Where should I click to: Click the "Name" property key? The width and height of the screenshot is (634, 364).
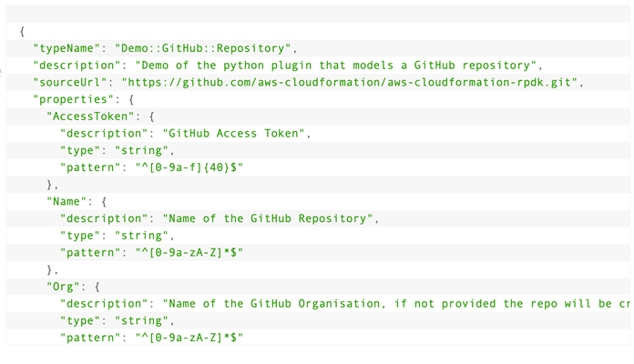[x=67, y=202]
